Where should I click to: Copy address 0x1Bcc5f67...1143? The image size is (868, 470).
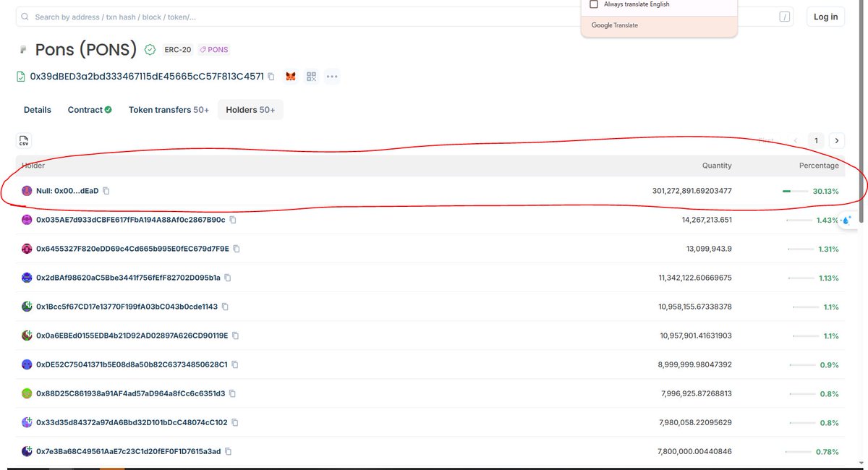pos(225,307)
